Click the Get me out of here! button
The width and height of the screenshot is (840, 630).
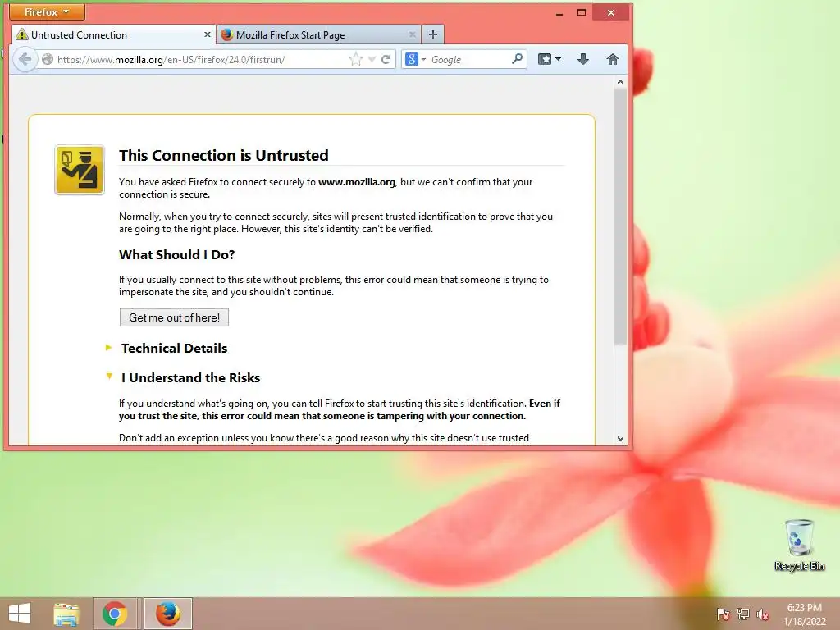(174, 317)
